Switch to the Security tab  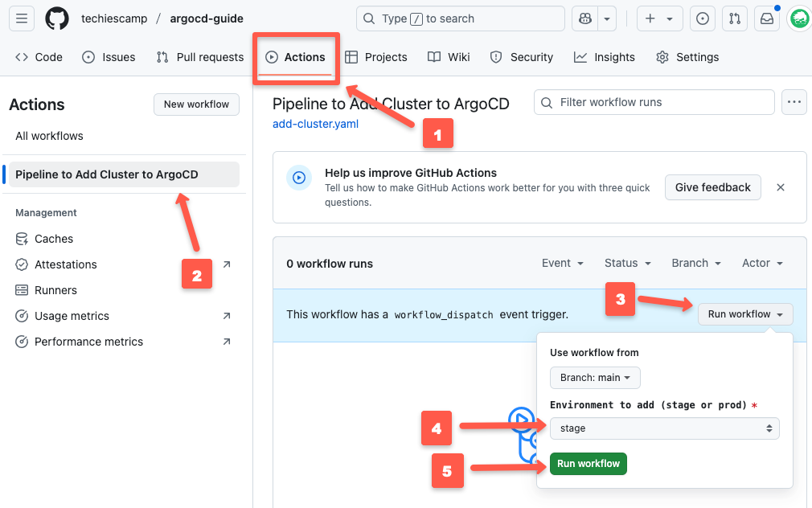pyautogui.click(x=522, y=57)
